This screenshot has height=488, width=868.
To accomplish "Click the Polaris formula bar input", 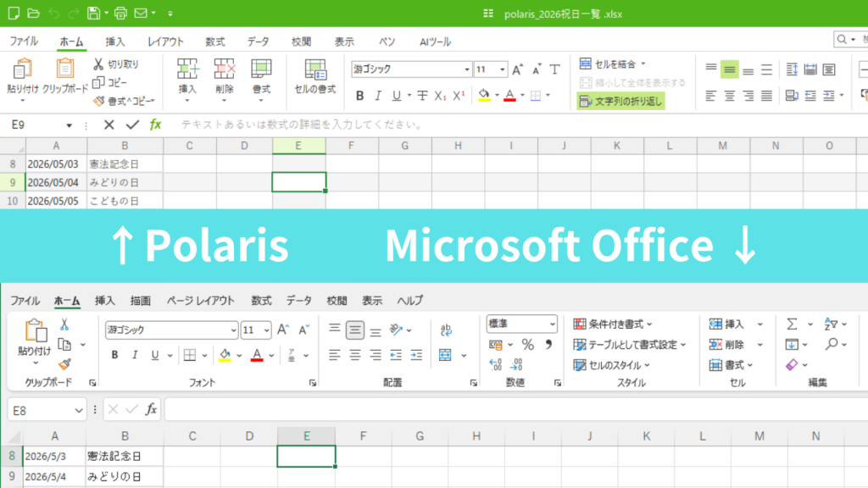I will point(520,125).
